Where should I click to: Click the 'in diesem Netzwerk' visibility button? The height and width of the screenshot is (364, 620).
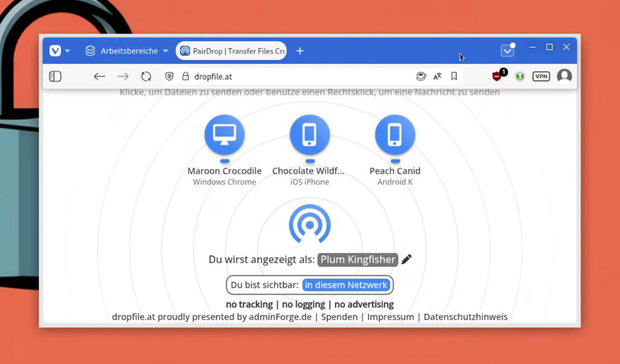[346, 285]
